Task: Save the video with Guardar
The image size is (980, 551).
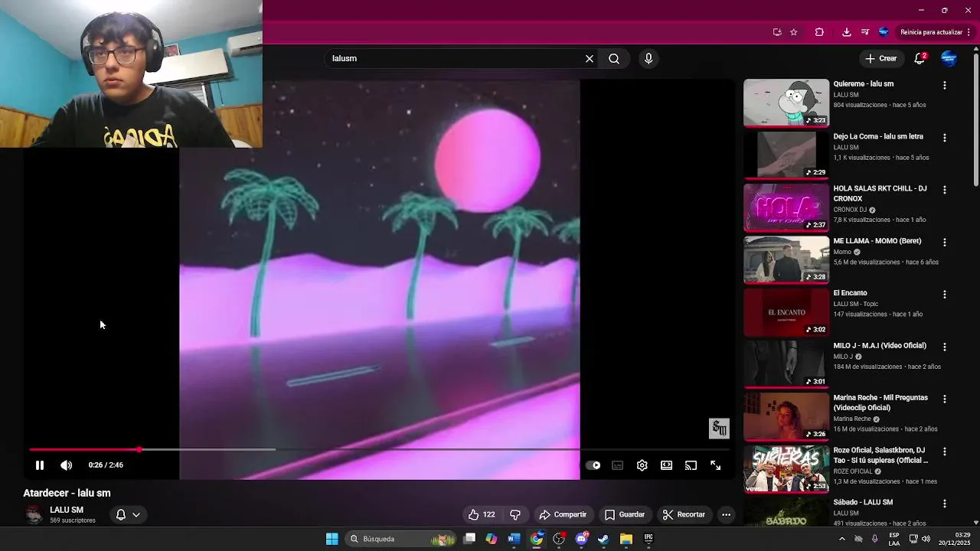Action: pyautogui.click(x=625, y=514)
